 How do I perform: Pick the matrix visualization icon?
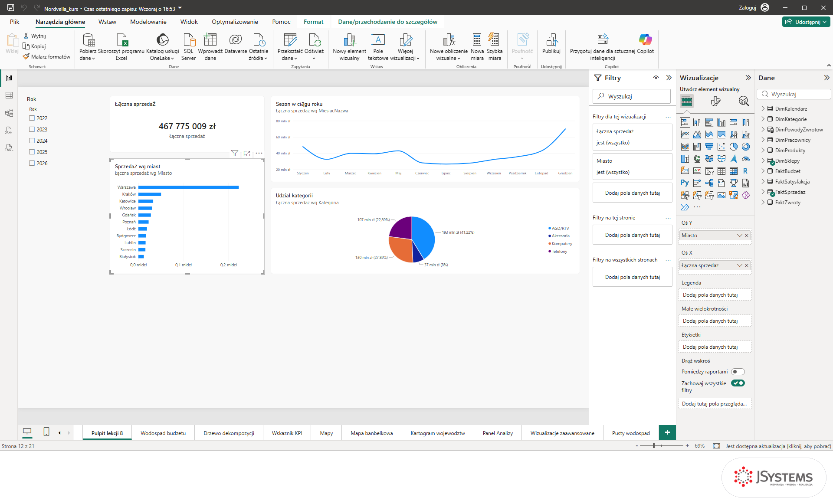(x=733, y=171)
